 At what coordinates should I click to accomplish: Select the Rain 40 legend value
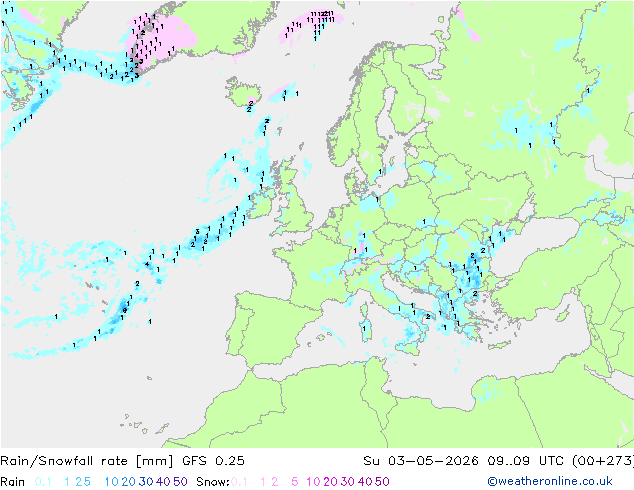click(163, 482)
